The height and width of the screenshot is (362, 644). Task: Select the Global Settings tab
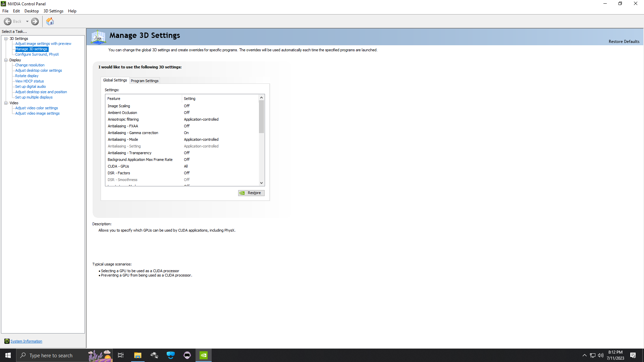pos(115,80)
